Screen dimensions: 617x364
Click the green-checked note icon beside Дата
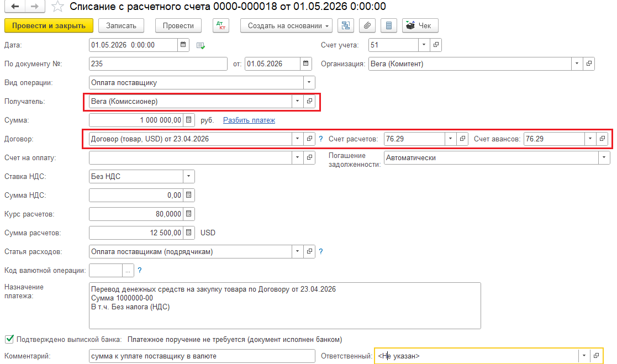coord(201,46)
